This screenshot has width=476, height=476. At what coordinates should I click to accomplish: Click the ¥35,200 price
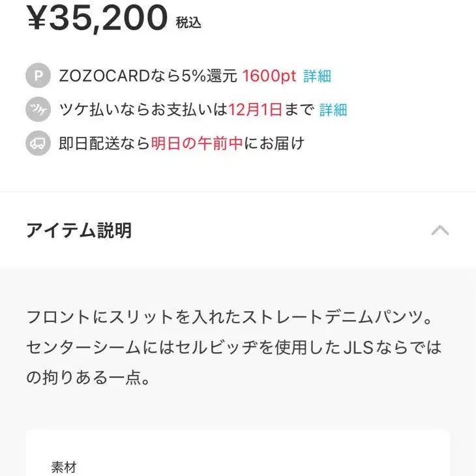click(97, 18)
